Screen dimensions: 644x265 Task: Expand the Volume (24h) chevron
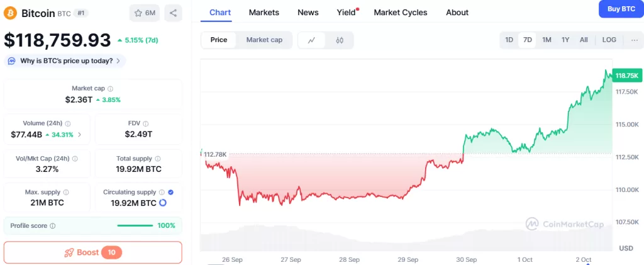click(79, 135)
